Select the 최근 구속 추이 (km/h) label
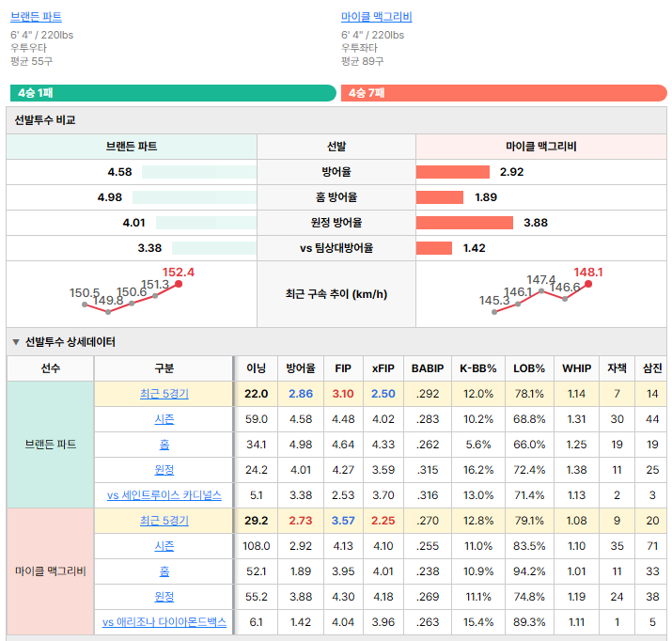 336,294
